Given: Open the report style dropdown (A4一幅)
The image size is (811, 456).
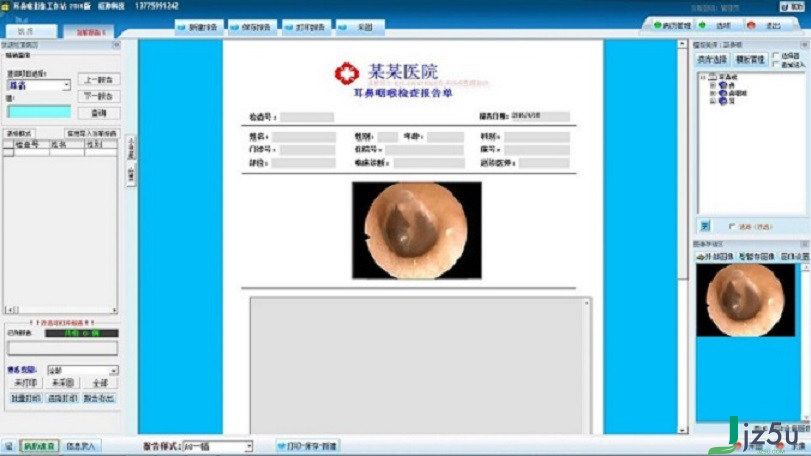Looking at the screenshot, I should pyautogui.click(x=218, y=446).
